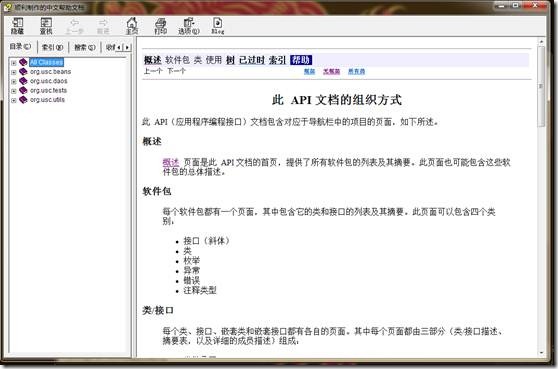Click the highlighted 帮助 (Help) navigation item

coord(301,60)
